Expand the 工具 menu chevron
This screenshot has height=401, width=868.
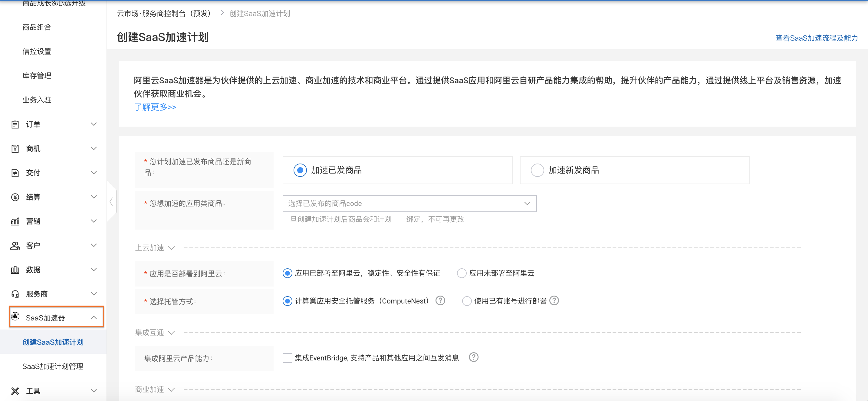(94, 391)
